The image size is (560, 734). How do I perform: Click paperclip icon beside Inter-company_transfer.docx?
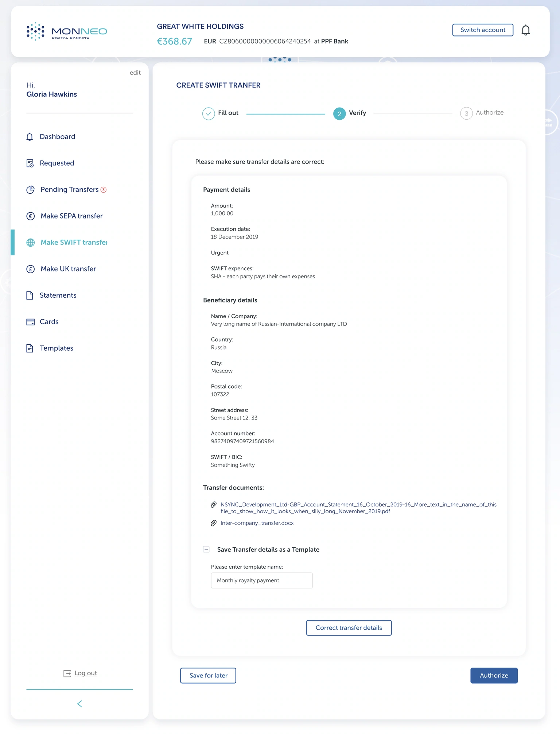(x=214, y=523)
